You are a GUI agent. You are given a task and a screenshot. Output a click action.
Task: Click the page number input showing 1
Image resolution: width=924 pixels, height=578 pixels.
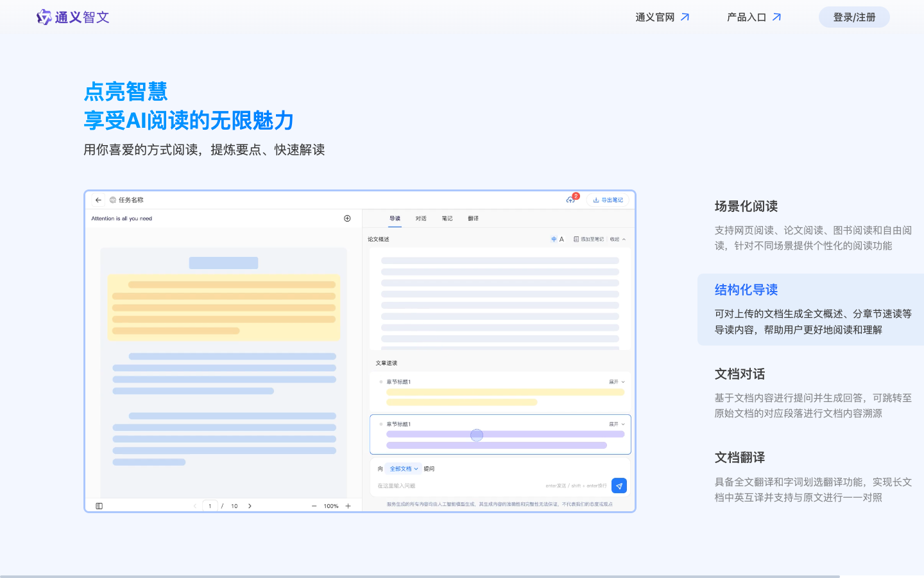(210, 505)
